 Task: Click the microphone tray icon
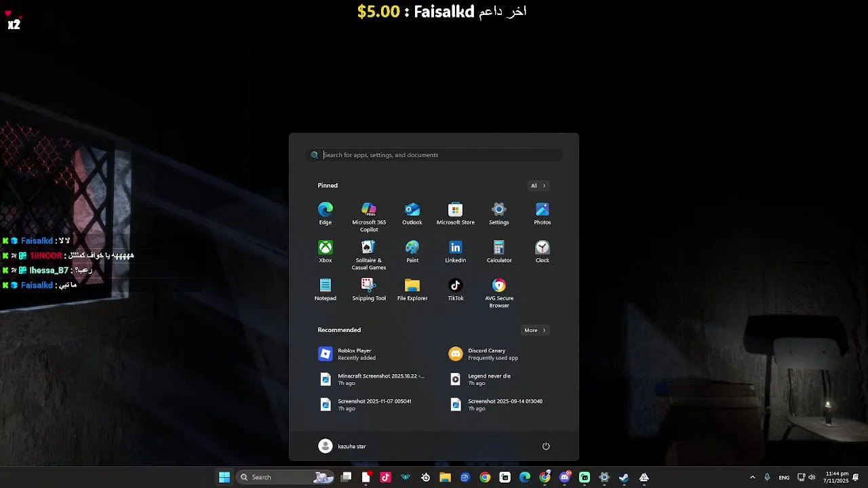(x=767, y=477)
